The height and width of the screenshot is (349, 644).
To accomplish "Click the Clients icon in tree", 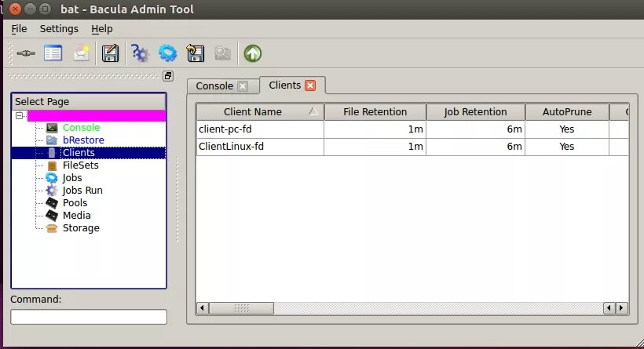I will 52,153.
